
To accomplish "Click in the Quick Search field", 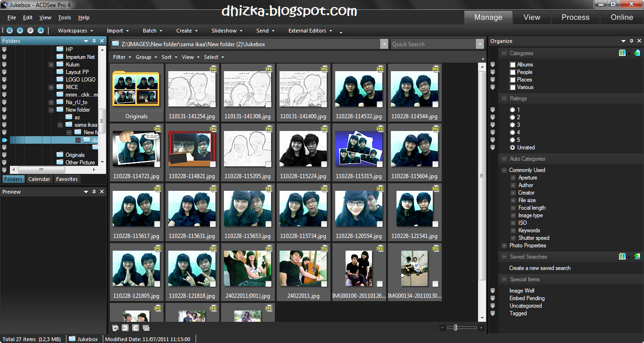I will coord(433,44).
